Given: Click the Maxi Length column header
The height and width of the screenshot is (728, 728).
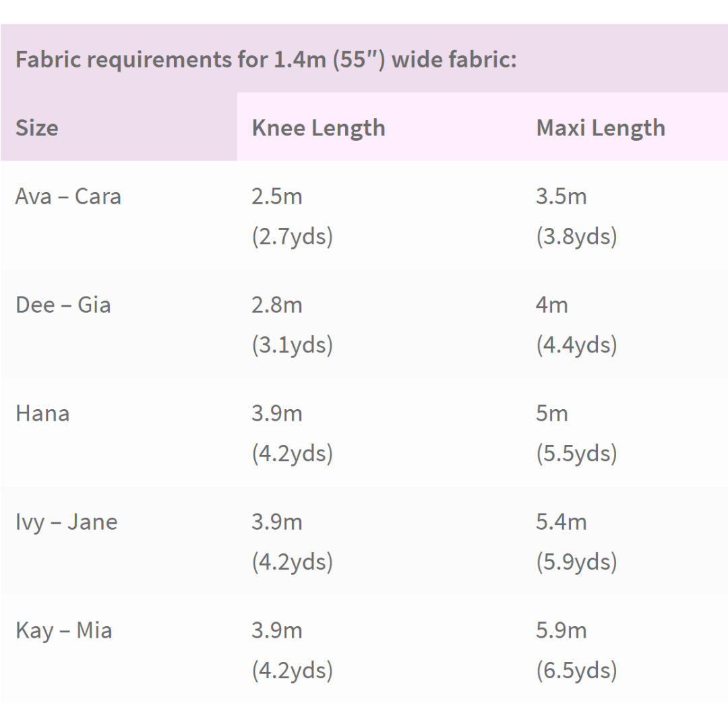Looking at the screenshot, I should click(601, 127).
